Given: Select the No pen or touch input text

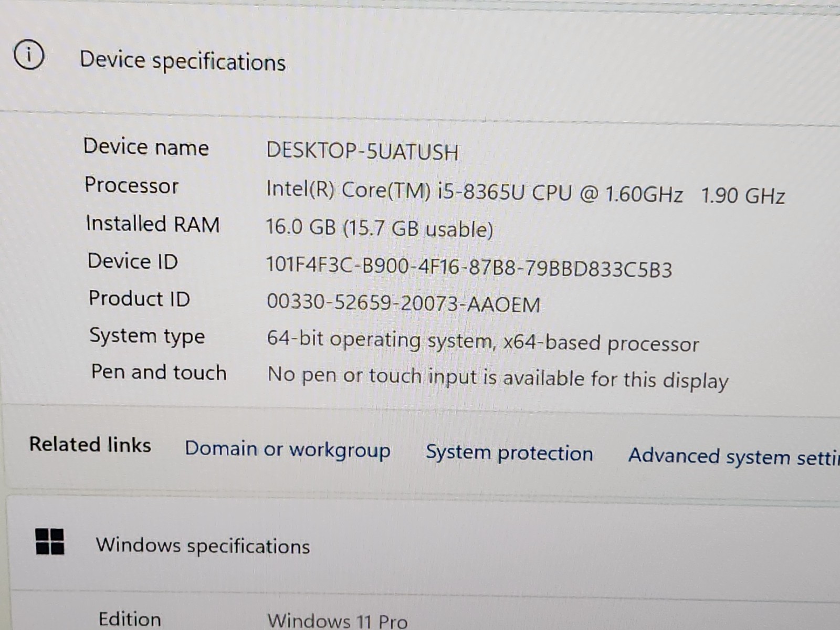Looking at the screenshot, I should click(498, 378).
